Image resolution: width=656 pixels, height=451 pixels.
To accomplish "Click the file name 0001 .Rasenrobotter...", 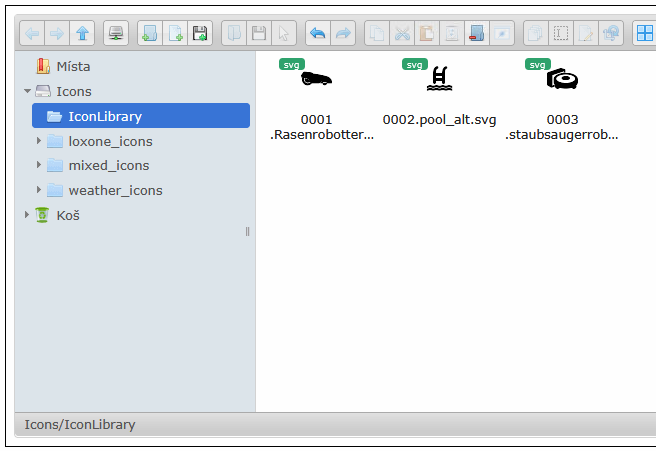I will click(321, 127).
